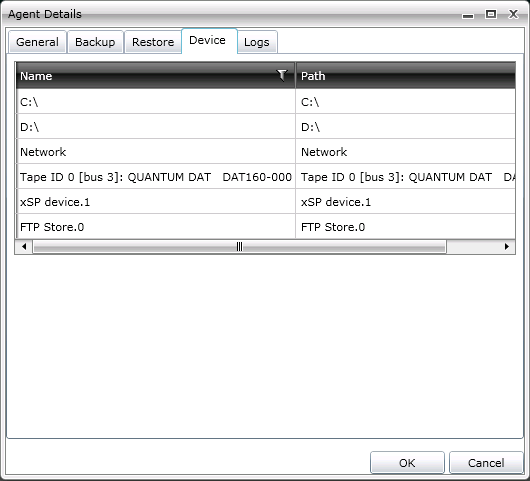Maximize the Agent Details window

point(491,14)
